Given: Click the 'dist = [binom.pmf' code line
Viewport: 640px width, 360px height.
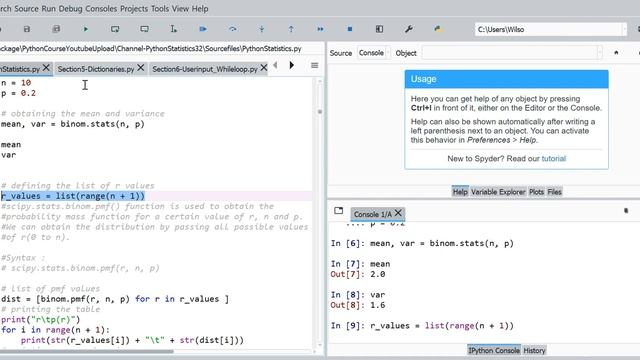Looking at the screenshot, I should tap(115, 299).
